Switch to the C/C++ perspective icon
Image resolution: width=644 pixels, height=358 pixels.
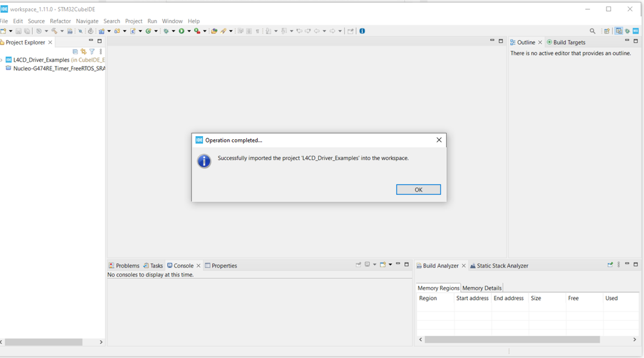pyautogui.click(x=618, y=31)
